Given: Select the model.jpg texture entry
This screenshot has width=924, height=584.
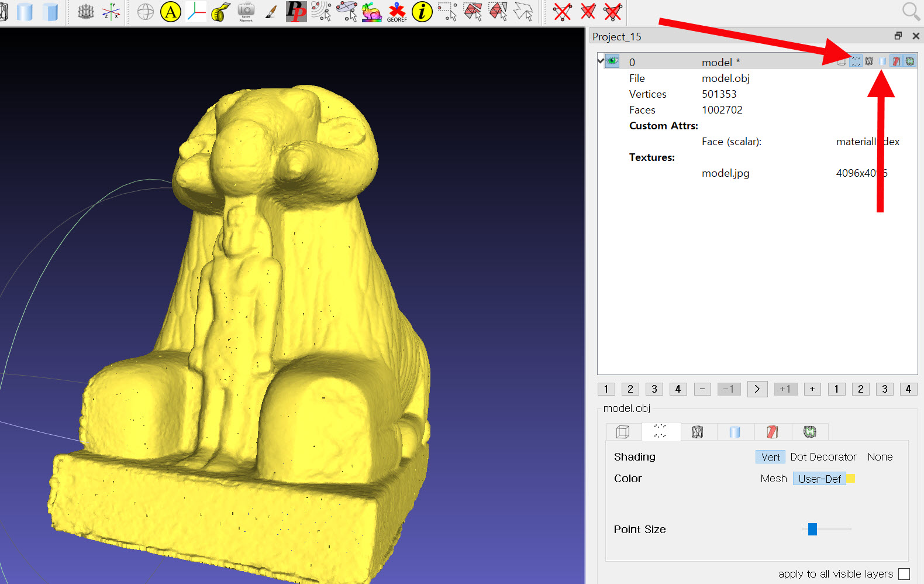Looking at the screenshot, I should [x=725, y=173].
